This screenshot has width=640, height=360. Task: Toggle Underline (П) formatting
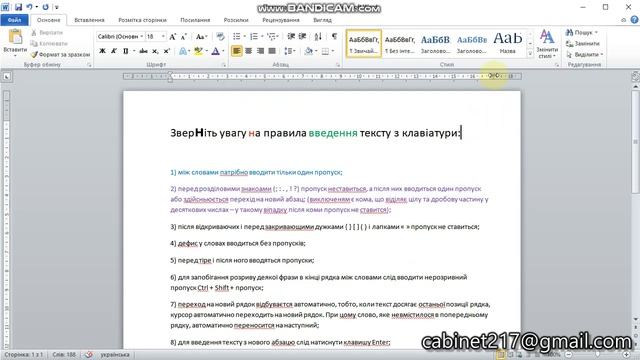(x=125, y=51)
